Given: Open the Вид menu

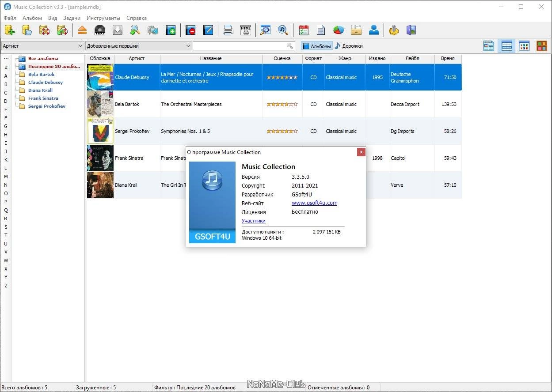Looking at the screenshot, I should tap(53, 18).
